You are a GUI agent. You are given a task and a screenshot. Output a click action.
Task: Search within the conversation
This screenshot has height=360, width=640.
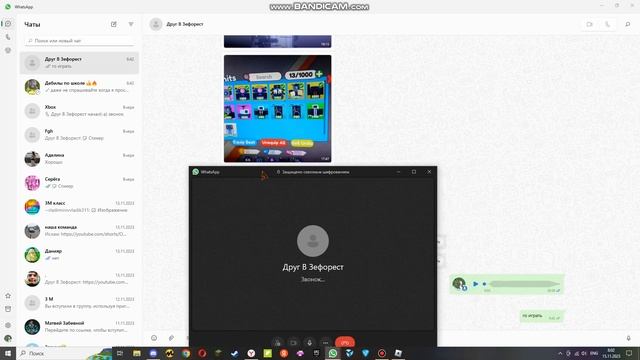click(628, 24)
